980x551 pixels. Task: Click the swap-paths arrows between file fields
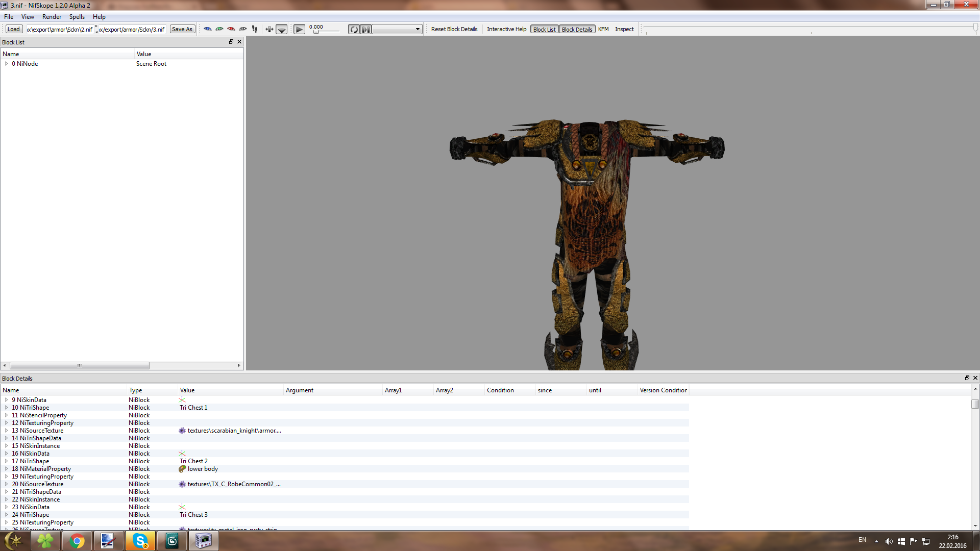(x=96, y=29)
